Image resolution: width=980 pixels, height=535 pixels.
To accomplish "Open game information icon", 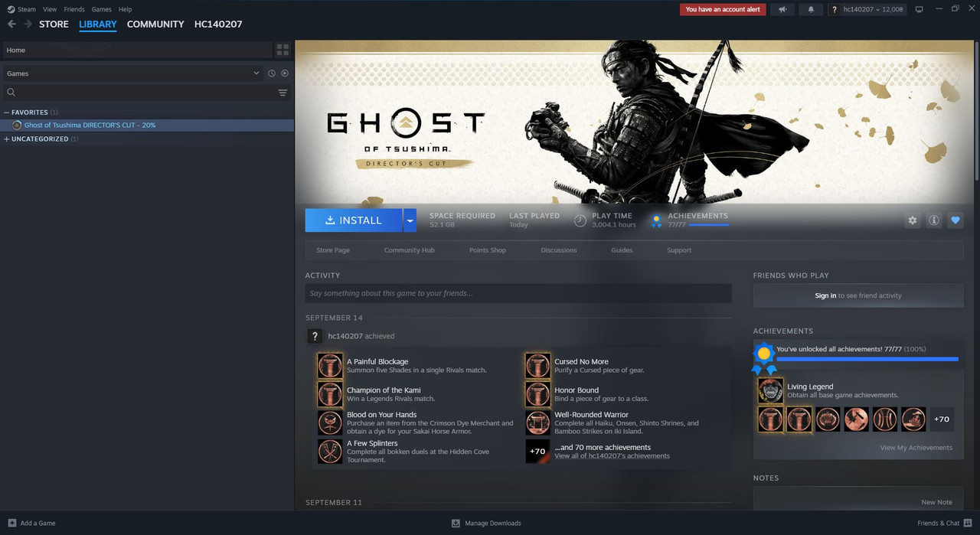I will pyautogui.click(x=934, y=220).
